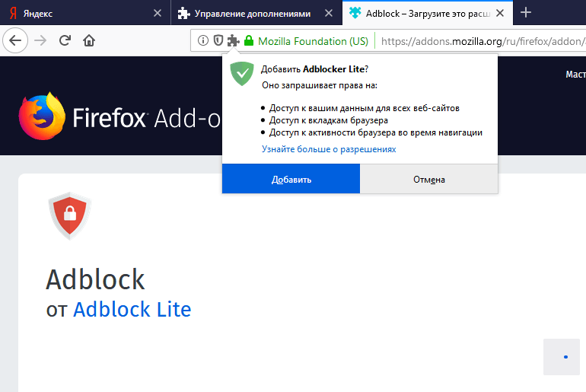Screen dimensions: 586x392
Task: Click the Adblock extension heading
Action: coord(95,279)
